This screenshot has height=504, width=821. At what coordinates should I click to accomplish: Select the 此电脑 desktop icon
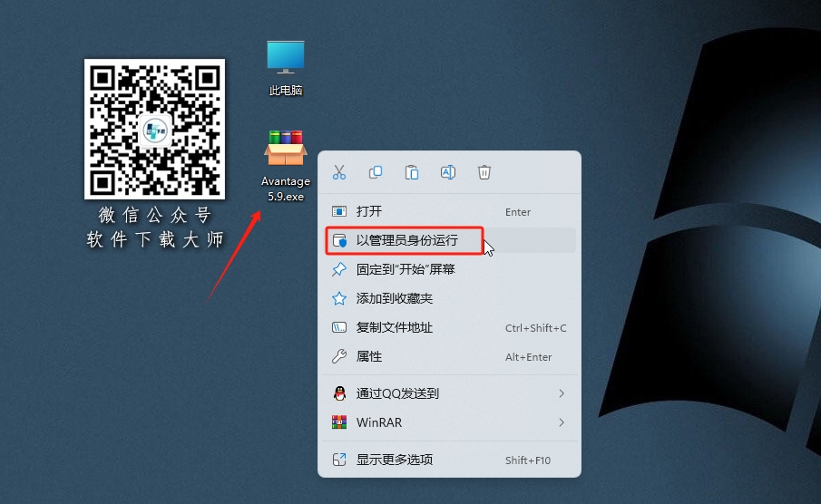pyautogui.click(x=286, y=69)
